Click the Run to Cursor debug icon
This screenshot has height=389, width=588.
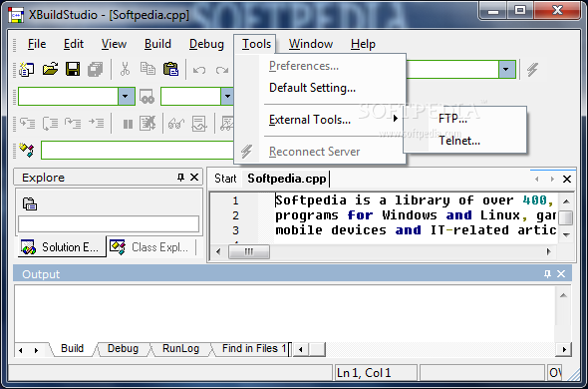coord(96,123)
